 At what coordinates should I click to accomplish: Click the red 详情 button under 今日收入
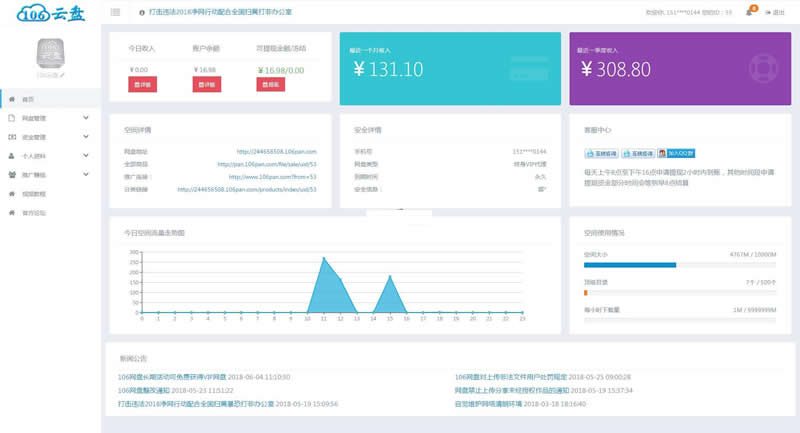[142, 85]
